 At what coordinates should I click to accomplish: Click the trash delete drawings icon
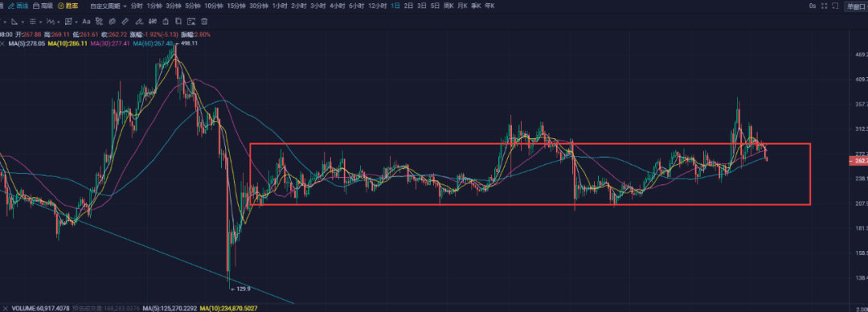pos(204,22)
